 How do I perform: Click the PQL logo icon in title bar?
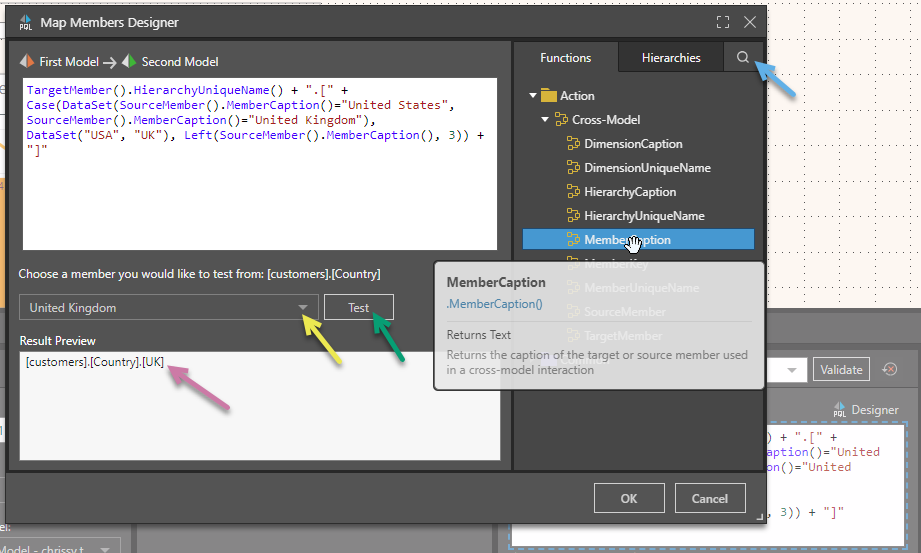point(25,21)
